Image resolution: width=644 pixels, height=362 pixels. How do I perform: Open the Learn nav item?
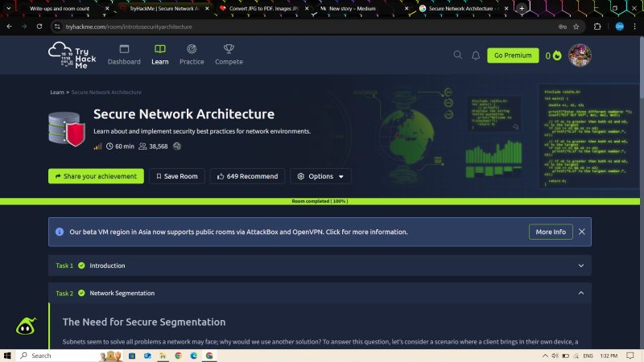159,55
